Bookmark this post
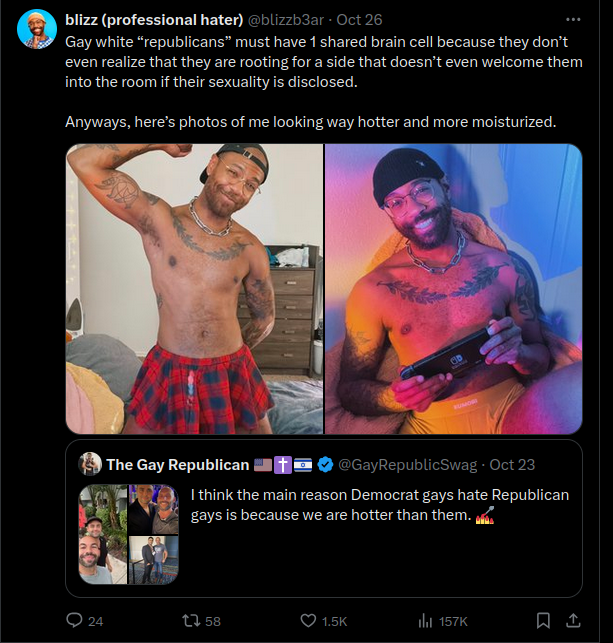The height and width of the screenshot is (643, 613). click(x=543, y=620)
